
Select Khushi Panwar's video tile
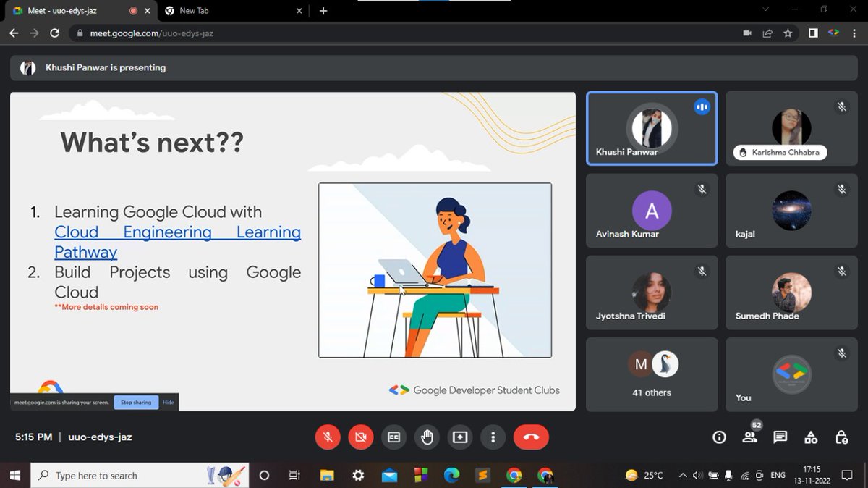(x=651, y=128)
